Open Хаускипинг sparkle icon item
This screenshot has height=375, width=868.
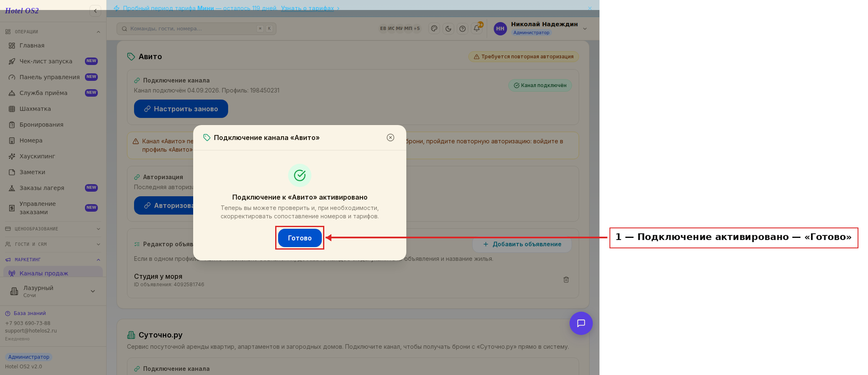(53, 156)
